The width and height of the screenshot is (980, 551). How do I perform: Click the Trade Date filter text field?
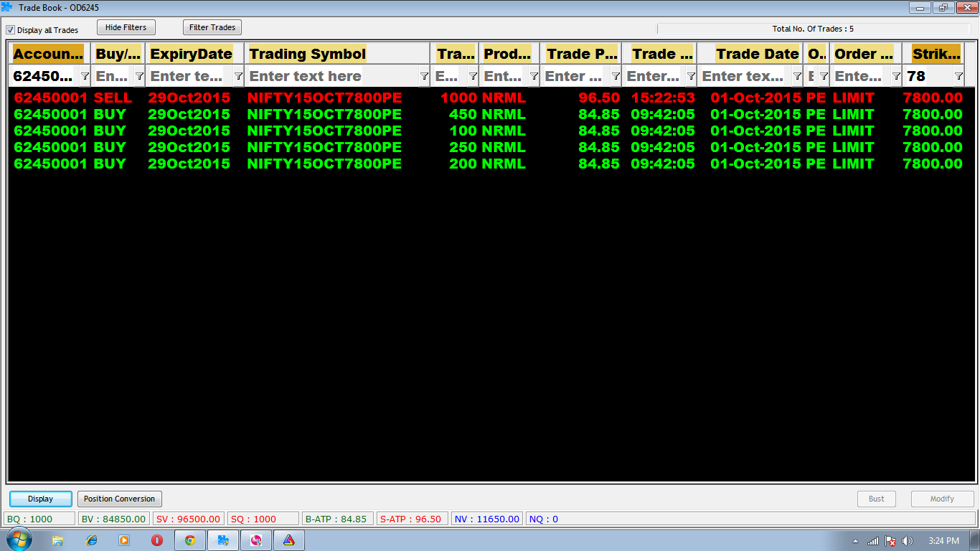click(x=745, y=76)
